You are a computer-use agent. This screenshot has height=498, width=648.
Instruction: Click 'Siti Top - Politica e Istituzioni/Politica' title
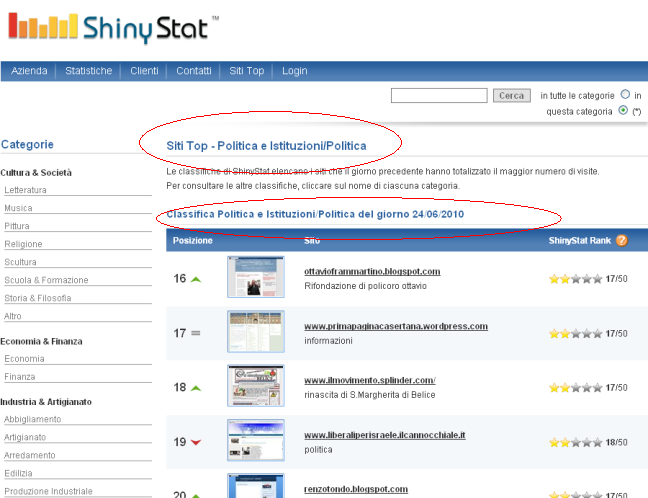(266, 146)
